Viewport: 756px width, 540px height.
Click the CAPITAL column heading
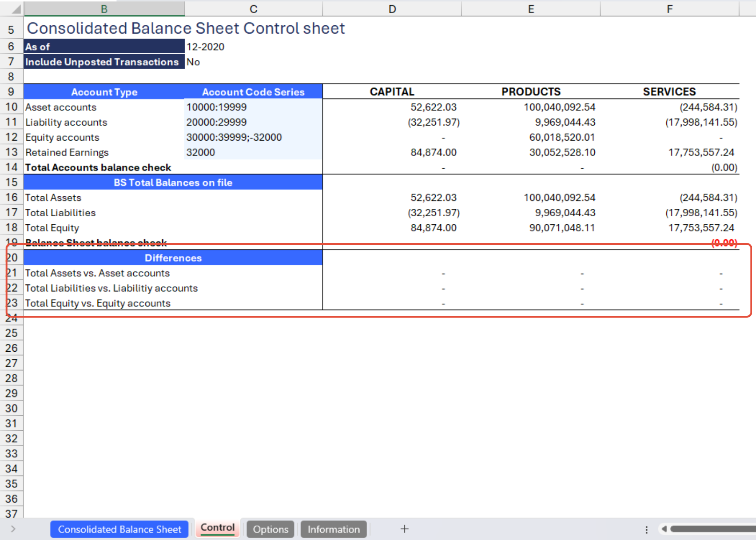[x=392, y=92]
